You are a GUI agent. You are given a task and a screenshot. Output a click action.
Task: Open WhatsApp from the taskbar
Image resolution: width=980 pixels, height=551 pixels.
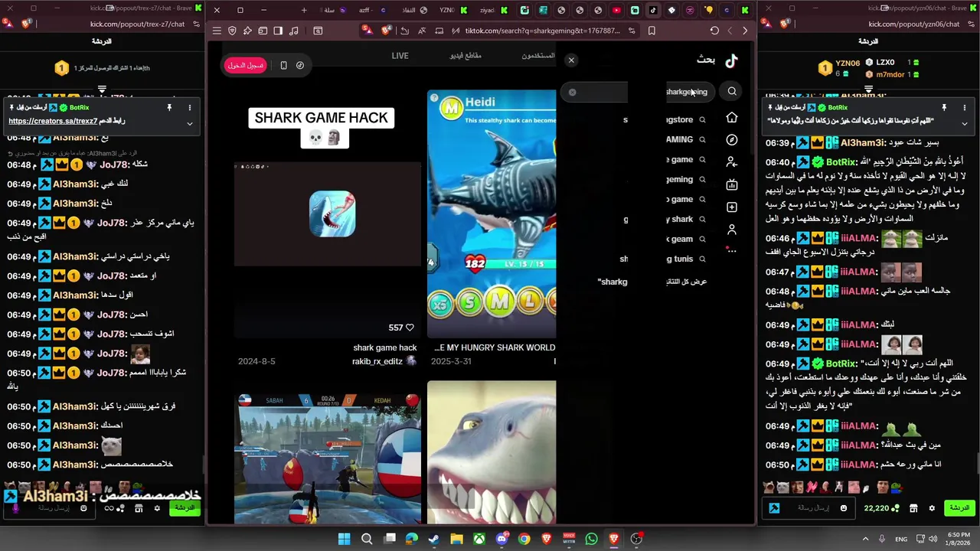pos(591,539)
